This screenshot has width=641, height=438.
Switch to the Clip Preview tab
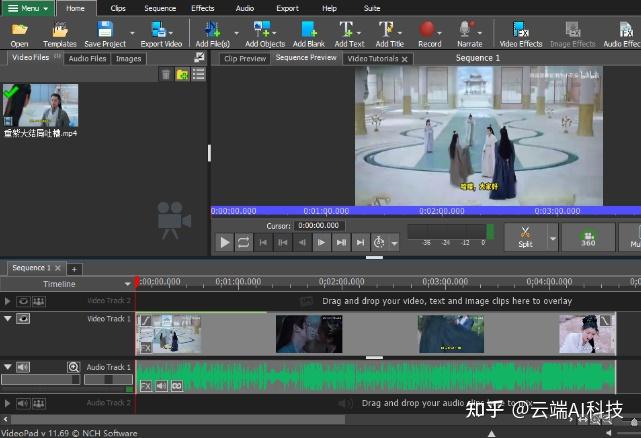tap(245, 58)
